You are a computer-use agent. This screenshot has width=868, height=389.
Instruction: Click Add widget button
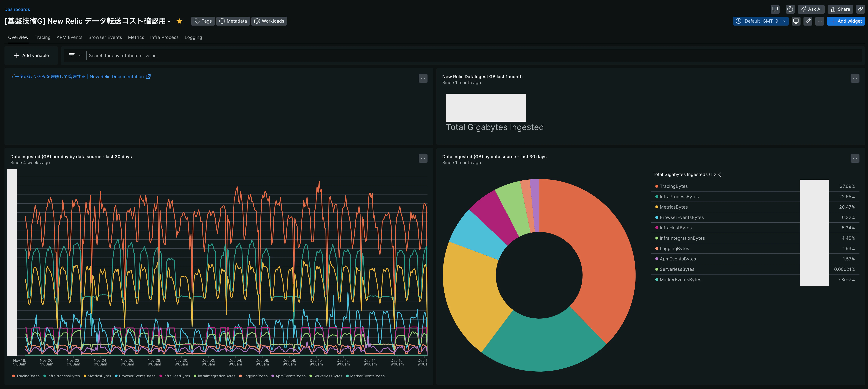point(846,21)
